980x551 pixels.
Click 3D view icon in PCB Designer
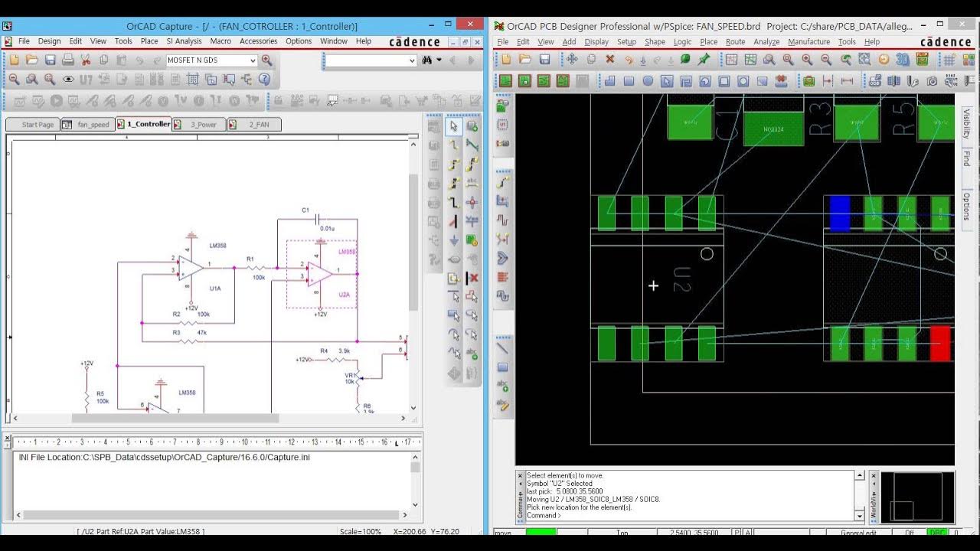coord(903,60)
